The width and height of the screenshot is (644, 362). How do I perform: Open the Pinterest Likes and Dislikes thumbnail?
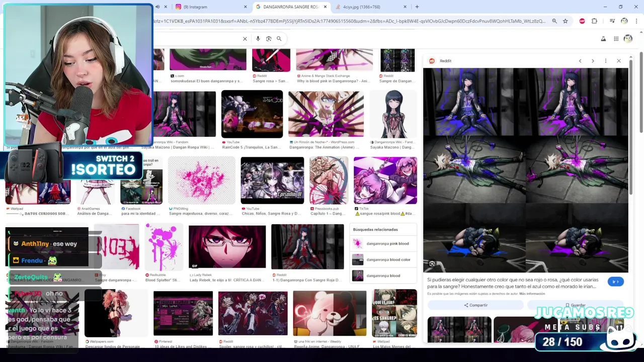coord(183,313)
